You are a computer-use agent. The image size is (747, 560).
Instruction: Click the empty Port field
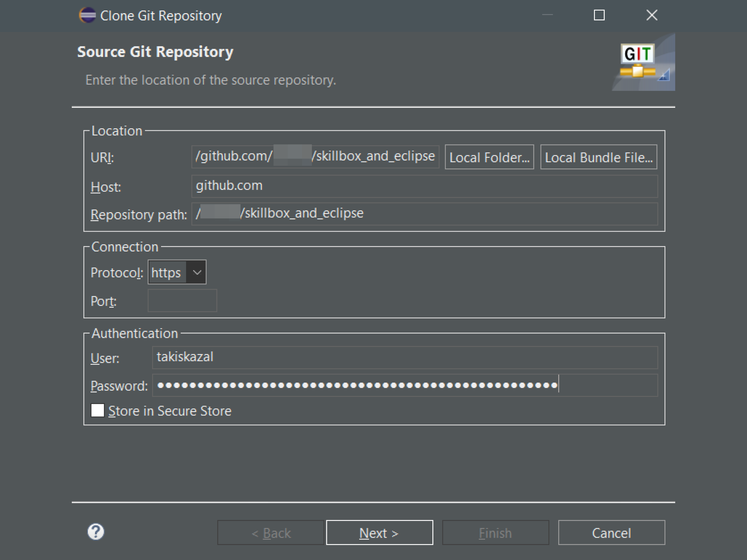coord(182,300)
